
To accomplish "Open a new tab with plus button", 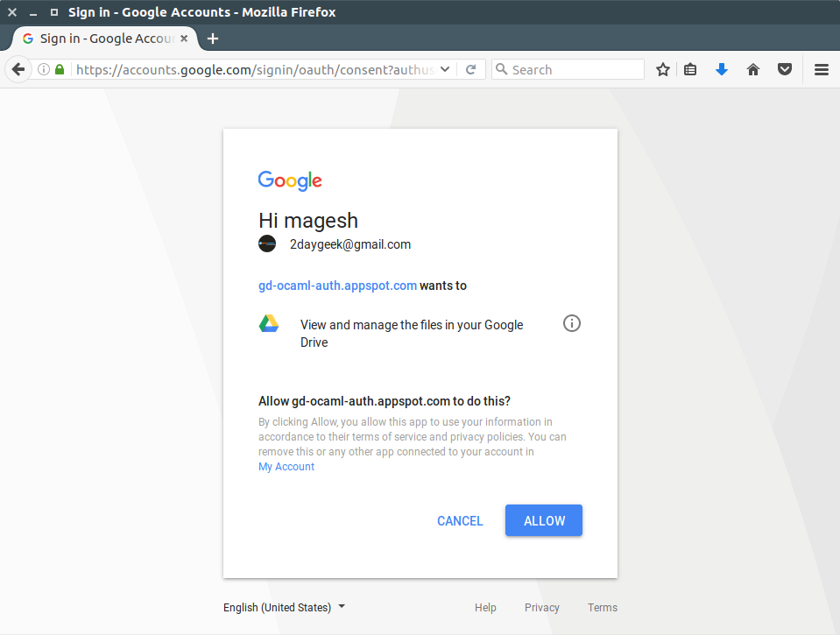I will tap(213, 39).
